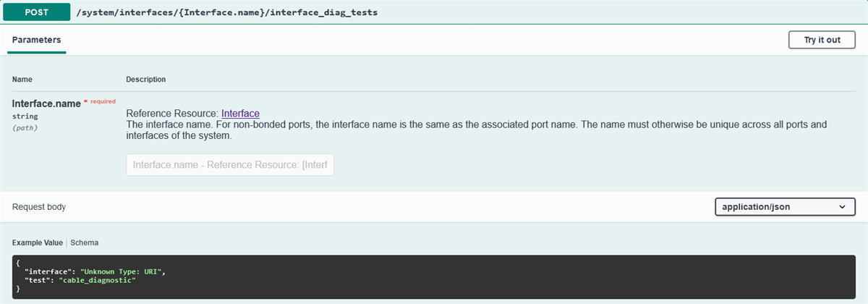Click the Request body section label
Image resolution: width=868 pixels, height=304 pixels.
pos(39,207)
